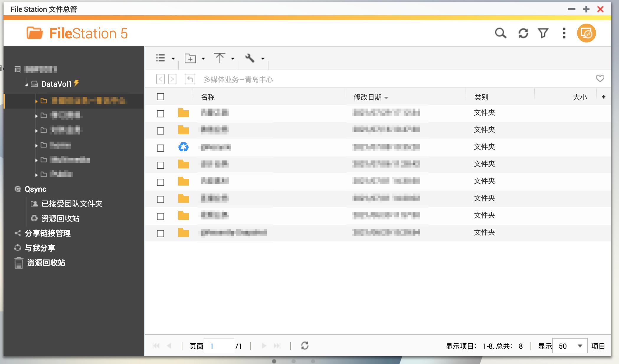The height and width of the screenshot is (364, 619).
Task: Add current folder to favorites via heart icon
Action: click(x=600, y=78)
